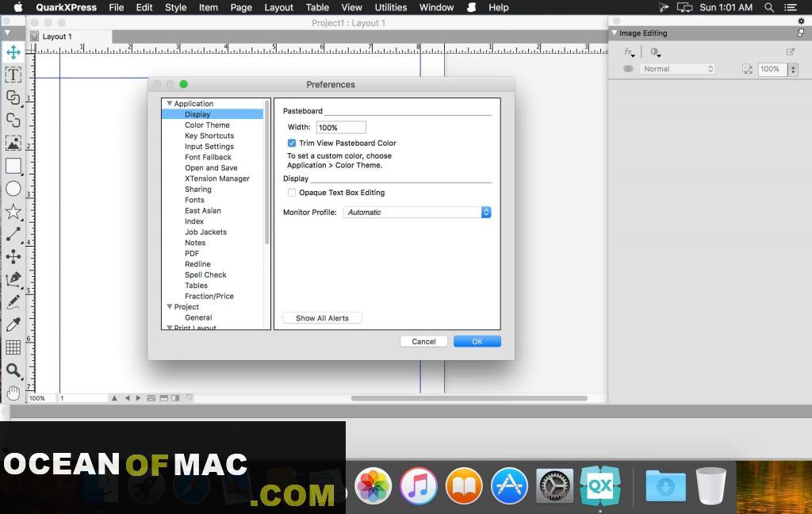Screen dimensions: 812x514
Task: Click the Pasteboard Width input field
Action: pyautogui.click(x=341, y=128)
